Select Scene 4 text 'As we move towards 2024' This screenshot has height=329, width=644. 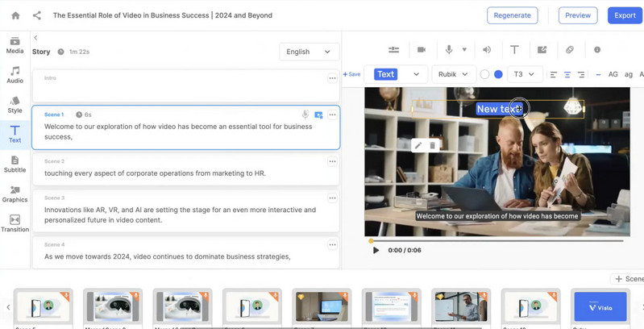167,256
